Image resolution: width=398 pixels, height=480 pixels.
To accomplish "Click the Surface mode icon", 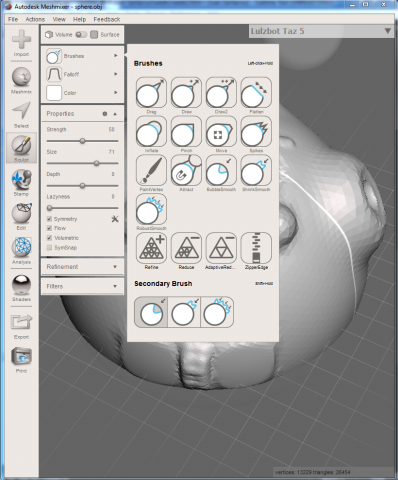I will coord(94,34).
